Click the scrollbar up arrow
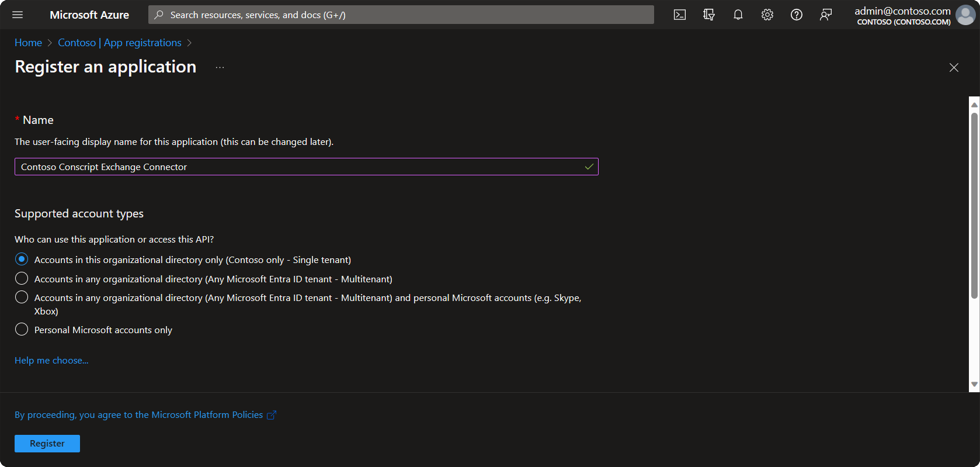This screenshot has height=467, width=980. tap(974, 105)
